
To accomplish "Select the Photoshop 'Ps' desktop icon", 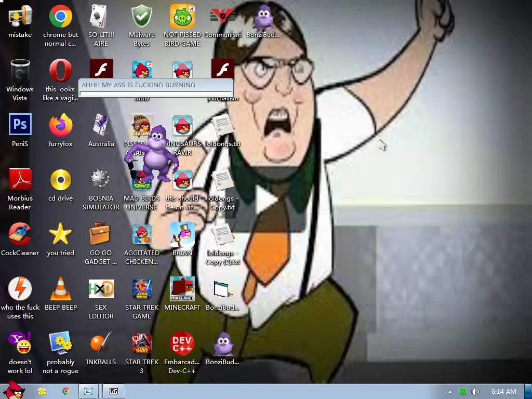I will tap(20, 125).
